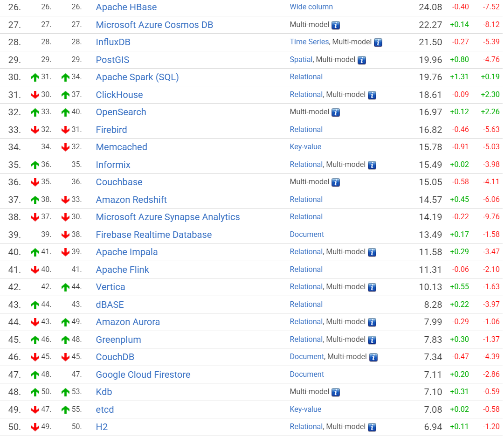Click Key-value link in Memcached row
The image size is (504, 437).
click(x=305, y=147)
